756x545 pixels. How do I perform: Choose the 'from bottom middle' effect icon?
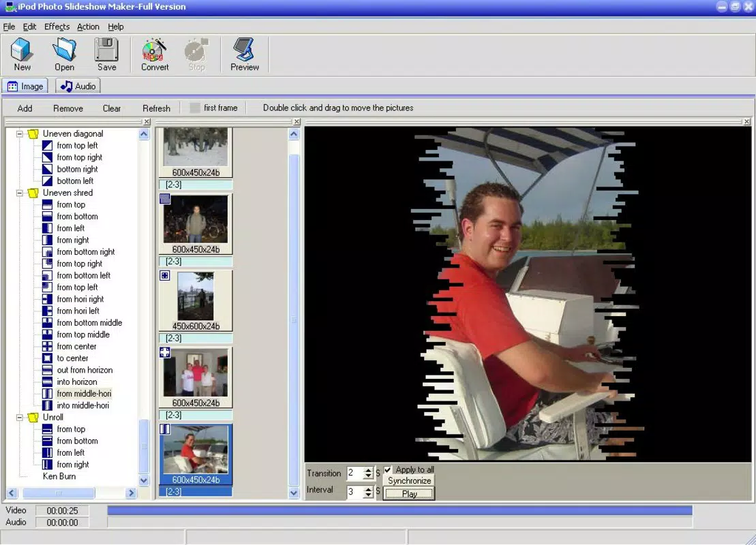47,323
